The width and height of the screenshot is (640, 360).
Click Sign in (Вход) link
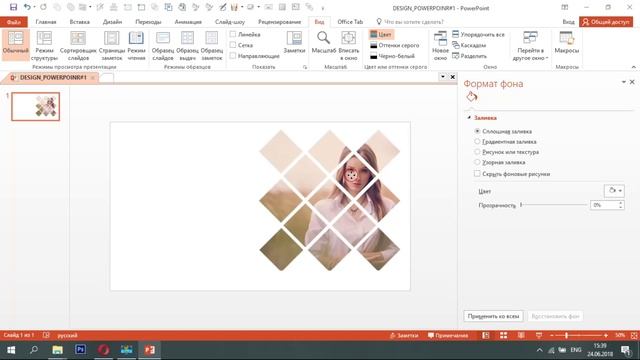pos(568,22)
